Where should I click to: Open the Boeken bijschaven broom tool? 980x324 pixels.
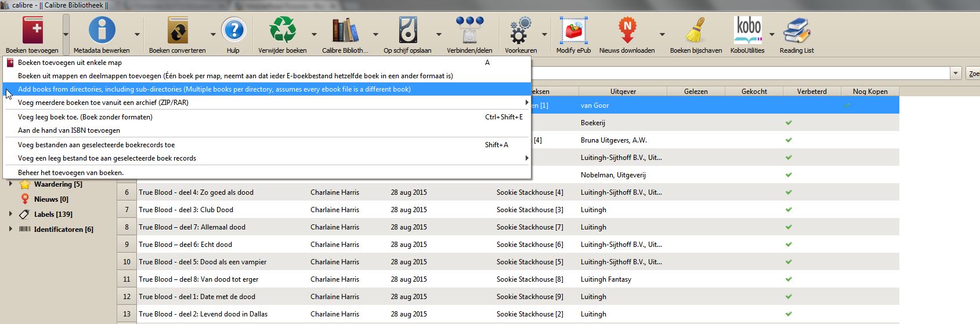tap(695, 30)
